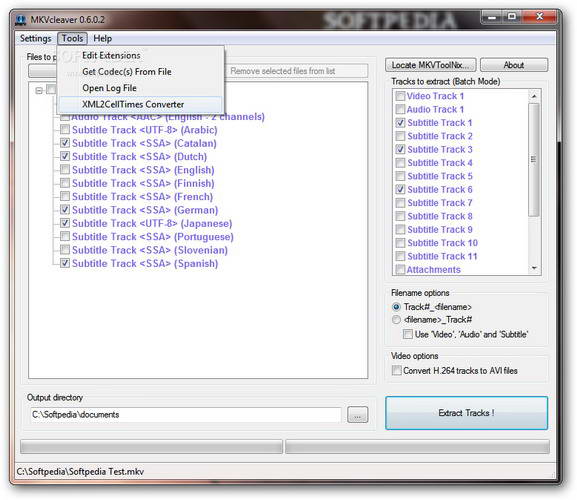577x500 pixels.
Task: Uncheck batch Subtitle Track 1
Action: pos(400,123)
